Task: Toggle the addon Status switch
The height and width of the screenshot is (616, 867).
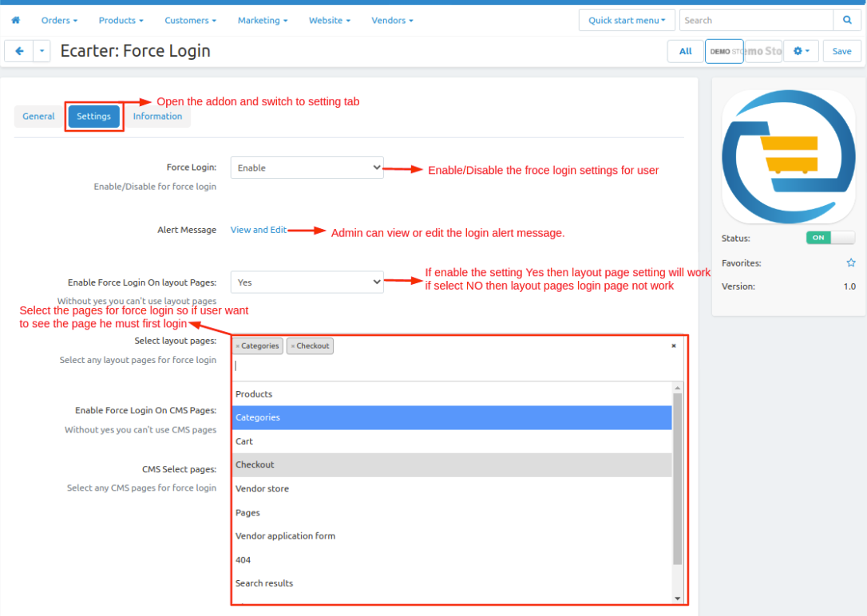Action: pos(830,238)
